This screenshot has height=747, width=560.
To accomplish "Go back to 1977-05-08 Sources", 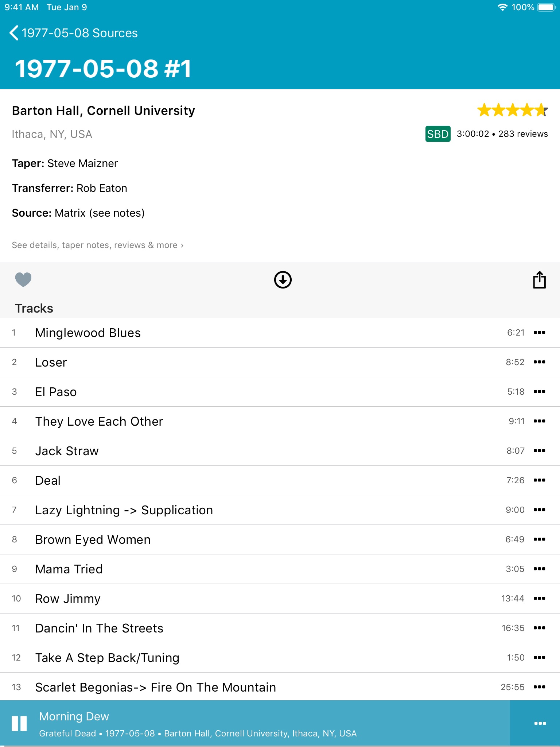I will pos(74,33).
